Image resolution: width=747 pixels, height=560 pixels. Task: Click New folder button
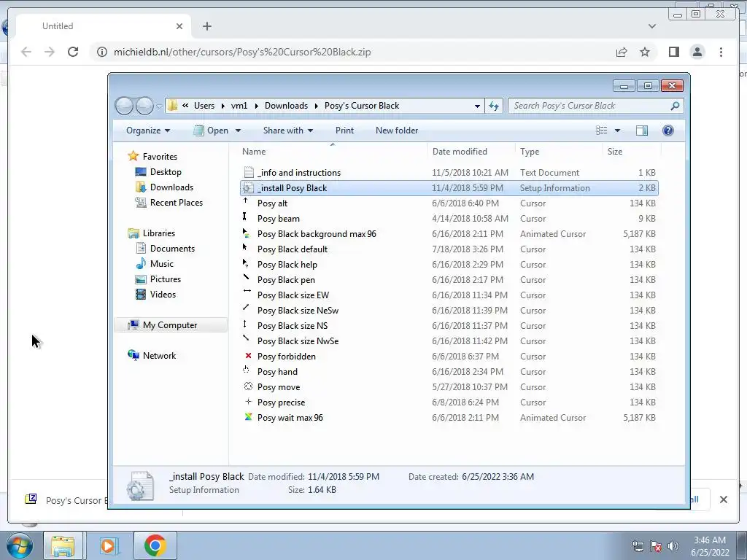point(396,131)
